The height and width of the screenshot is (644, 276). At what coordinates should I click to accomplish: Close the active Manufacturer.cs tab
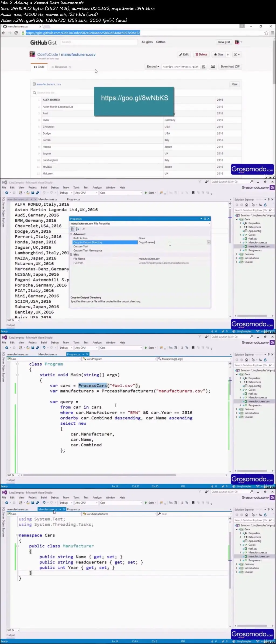point(64,509)
